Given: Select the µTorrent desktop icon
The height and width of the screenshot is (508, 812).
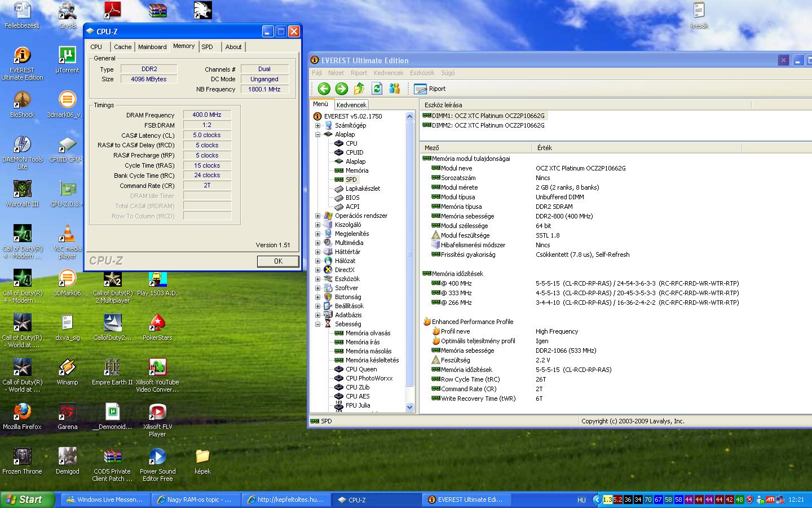Looking at the screenshot, I should point(67,60).
